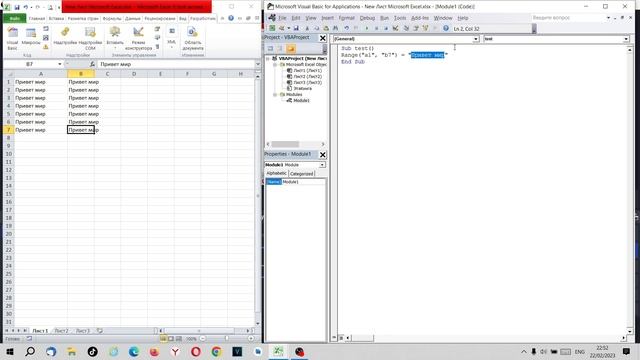Switch to the Формулы ribbon tab
Viewport: 640px width, 360px height.
pyautogui.click(x=112, y=18)
